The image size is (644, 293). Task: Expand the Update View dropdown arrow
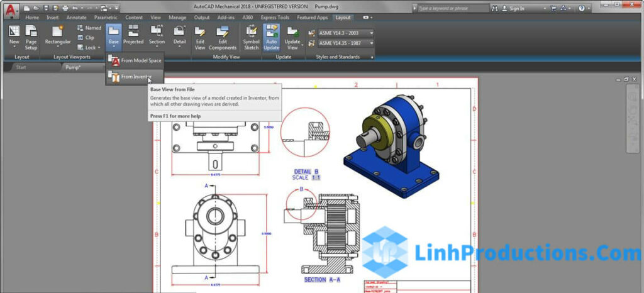(x=302, y=44)
